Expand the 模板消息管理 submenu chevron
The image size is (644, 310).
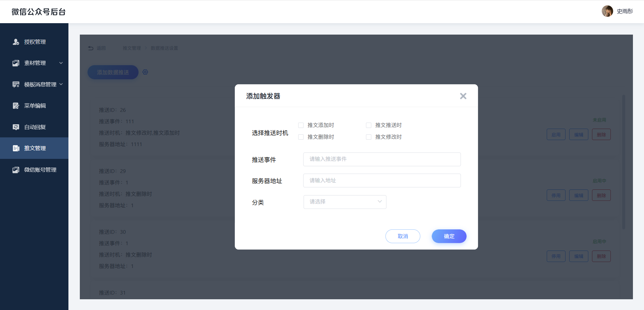[61, 84]
